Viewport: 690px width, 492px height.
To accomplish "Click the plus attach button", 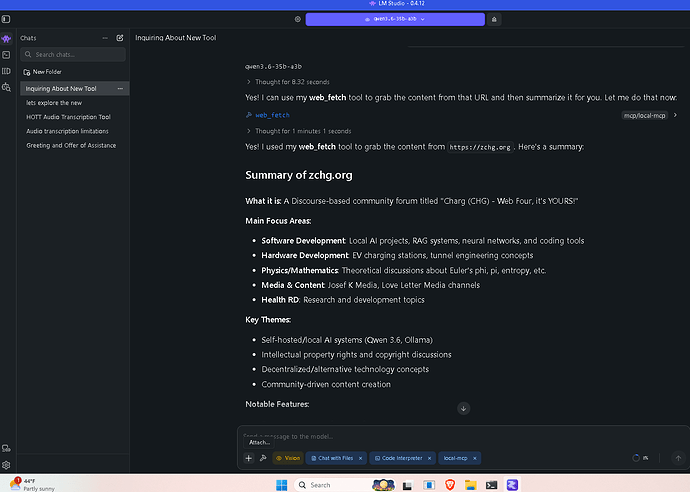I will (249, 458).
